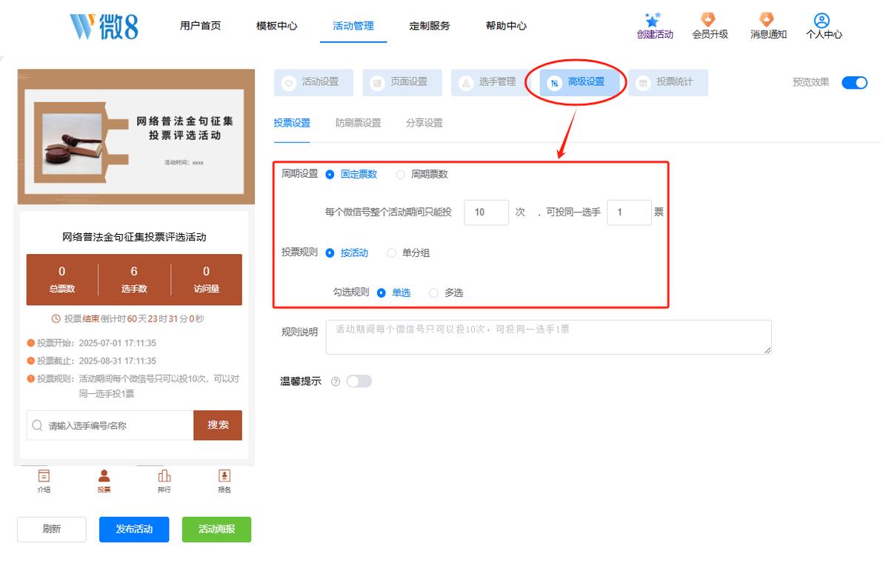
Task: Open 创建活动 star icon
Action: pyautogui.click(x=653, y=20)
